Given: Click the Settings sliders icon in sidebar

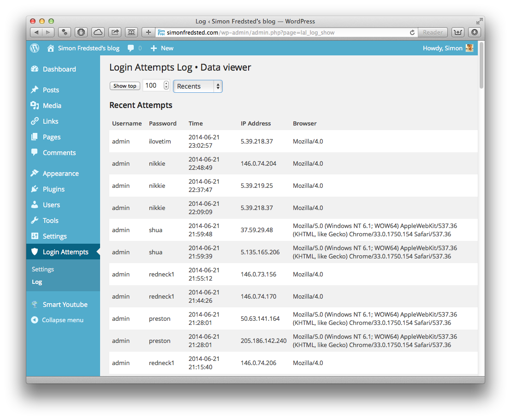Looking at the screenshot, I should point(35,236).
